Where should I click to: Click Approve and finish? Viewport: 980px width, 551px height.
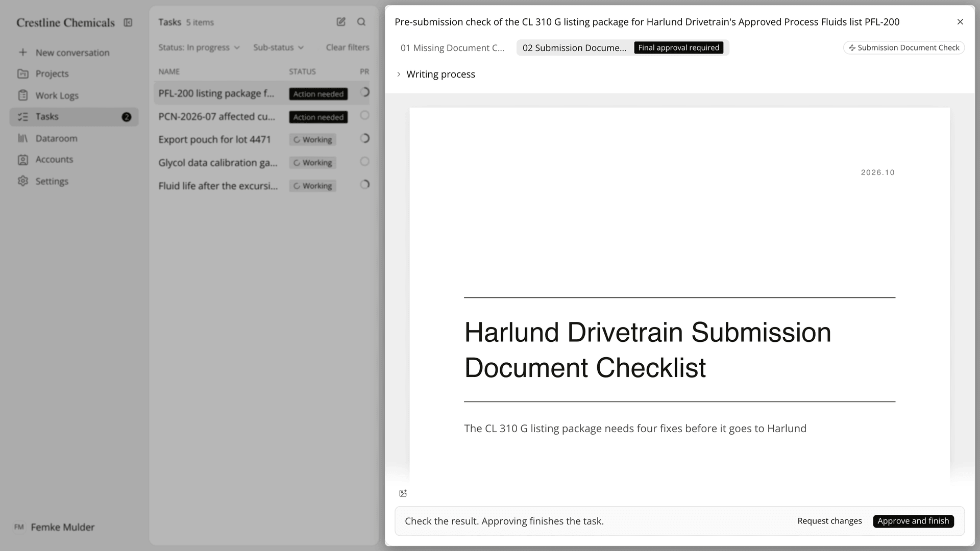(913, 521)
